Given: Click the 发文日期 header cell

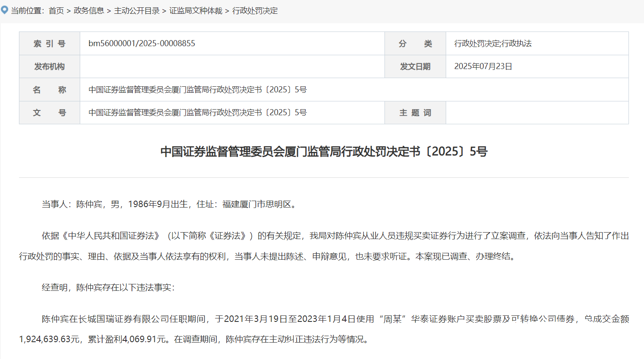Looking at the screenshot, I should (415, 66).
